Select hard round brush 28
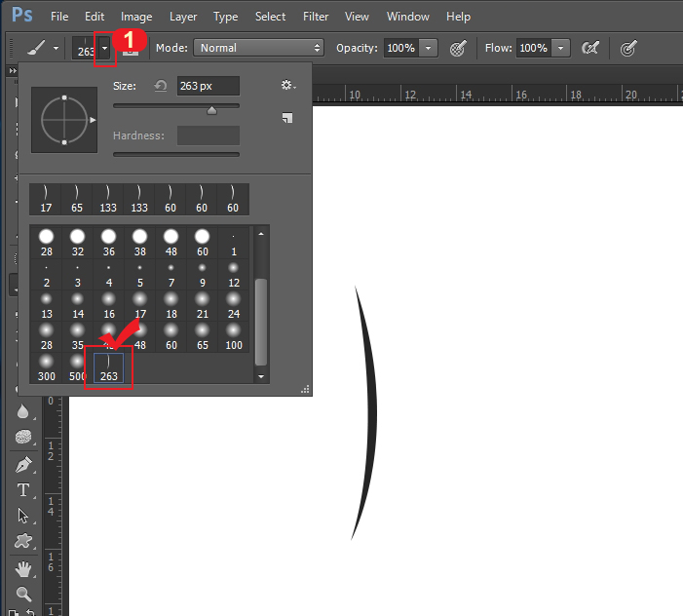The image size is (683, 616). pos(46,243)
